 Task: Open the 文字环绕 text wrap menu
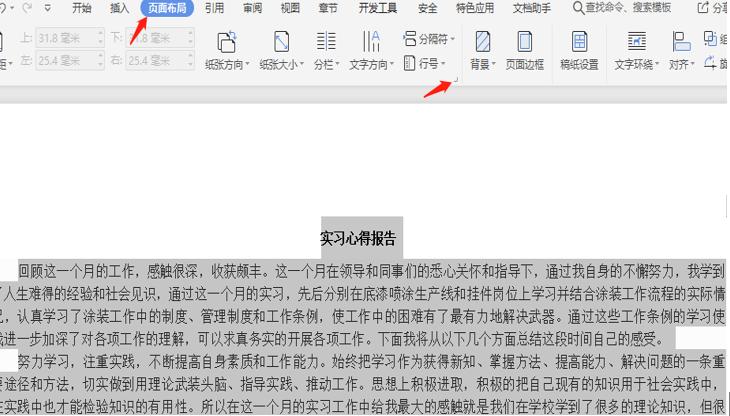point(636,50)
